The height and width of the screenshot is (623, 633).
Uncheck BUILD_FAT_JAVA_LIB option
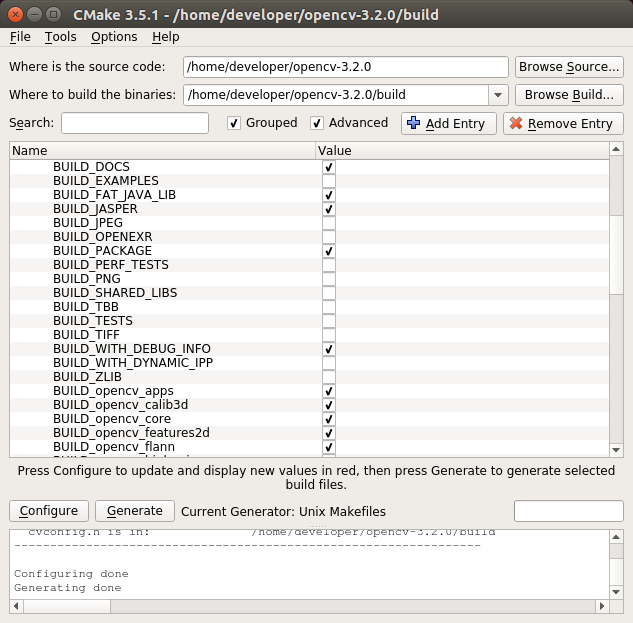point(329,195)
